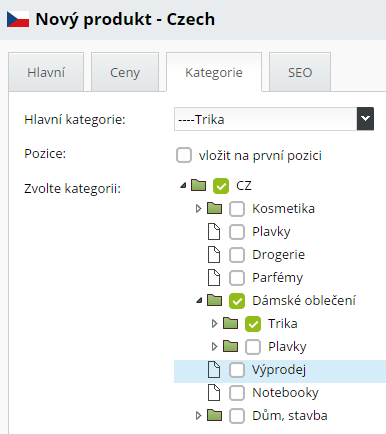Expand the Dům, stavba node
Screen dimensions: 386x434
pos(199,416)
